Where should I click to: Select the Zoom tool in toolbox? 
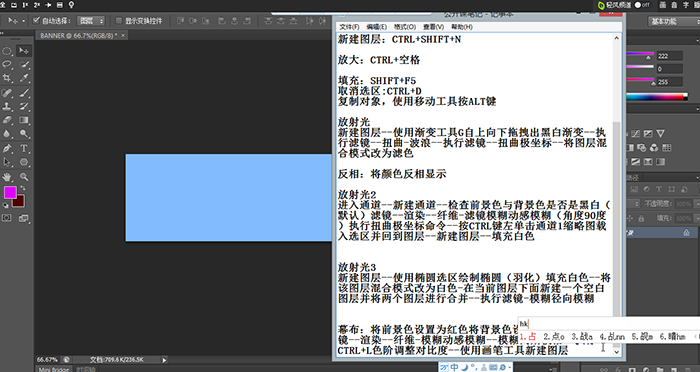(x=24, y=177)
